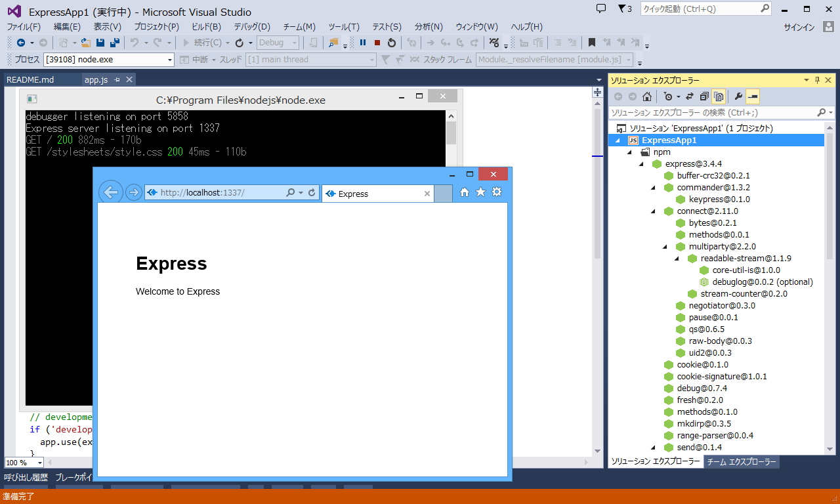This screenshot has height=504, width=840.
Task: Open the 編集(E) menu
Action: pyautogui.click(x=67, y=27)
